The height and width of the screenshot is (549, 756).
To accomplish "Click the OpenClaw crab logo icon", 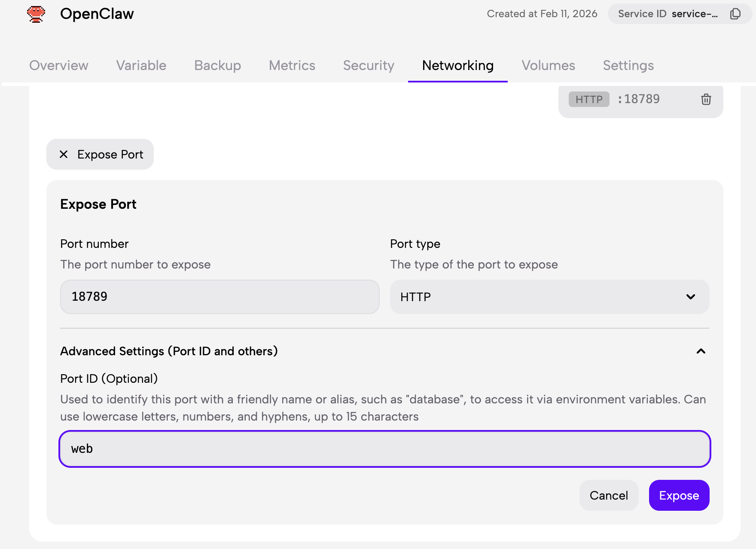I will tap(36, 14).
